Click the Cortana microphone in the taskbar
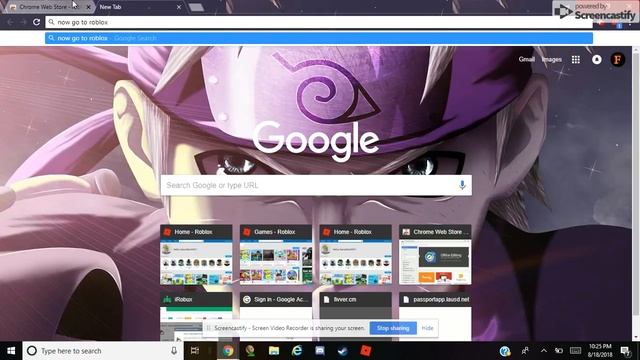 pyautogui.click(x=174, y=351)
